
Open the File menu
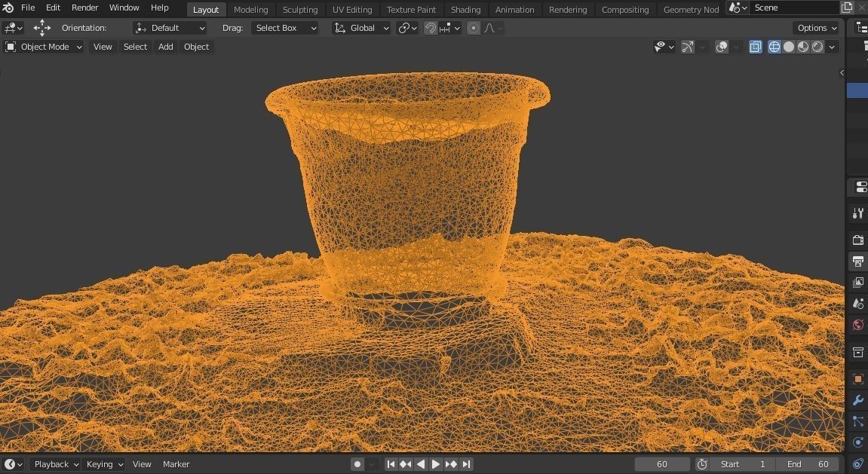point(28,8)
